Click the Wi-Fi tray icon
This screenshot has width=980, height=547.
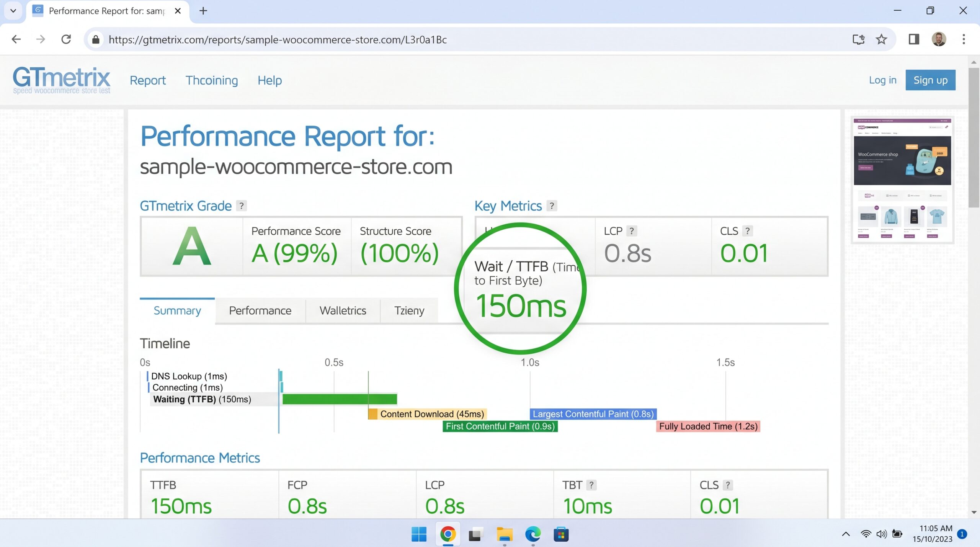866,534
